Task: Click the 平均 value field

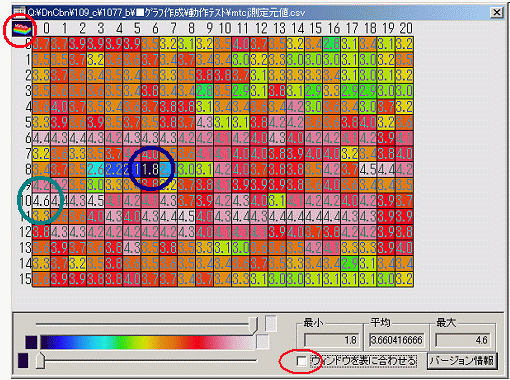Action: [x=396, y=340]
